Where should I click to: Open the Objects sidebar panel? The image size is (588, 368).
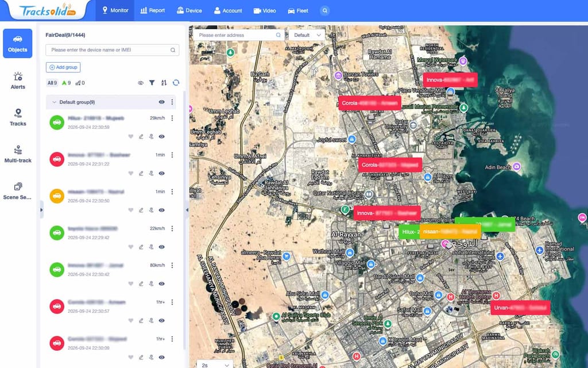pyautogui.click(x=18, y=44)
